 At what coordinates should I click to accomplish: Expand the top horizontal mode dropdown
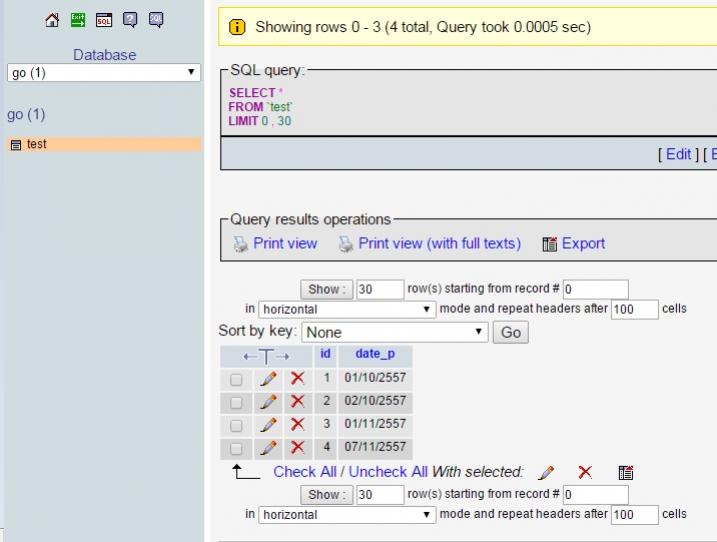pyautogui.click(x=347, y=309)
